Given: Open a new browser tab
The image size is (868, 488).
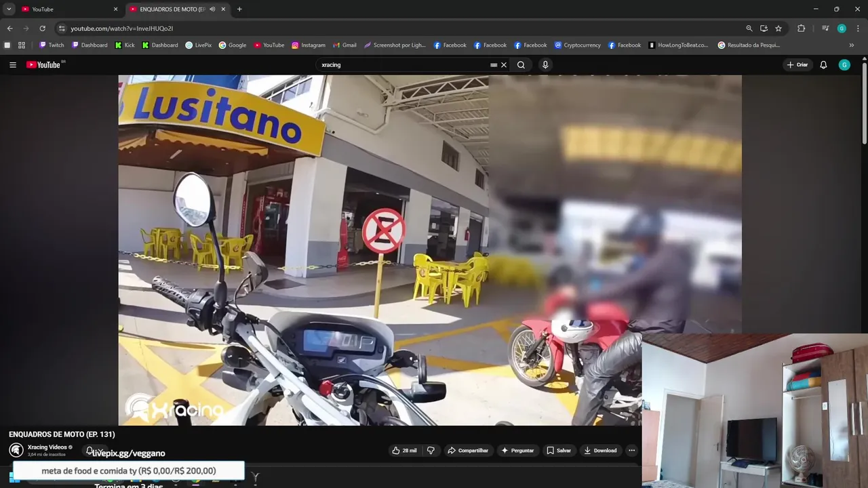Looking at the screenshot, I should (x=239, y=9).
